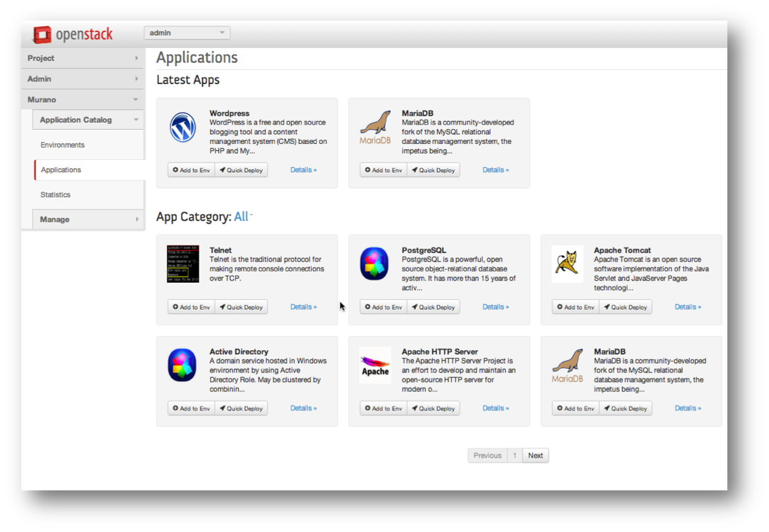Open Statistics in the sidebar
769x532 pixels.
(x=55, y=195)
